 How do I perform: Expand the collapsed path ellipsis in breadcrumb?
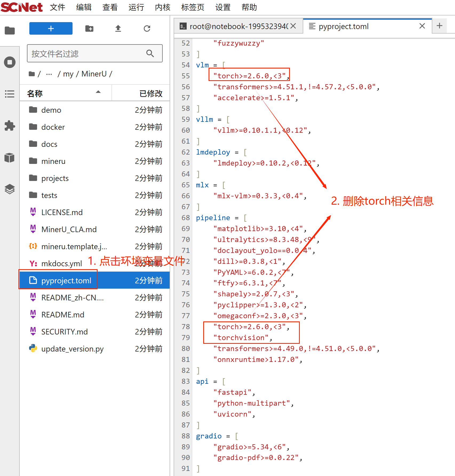coord(49,74)
